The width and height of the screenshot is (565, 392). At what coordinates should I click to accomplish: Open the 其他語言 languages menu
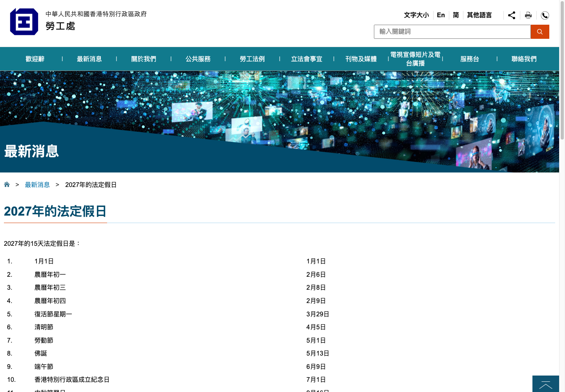pos(479,15)
